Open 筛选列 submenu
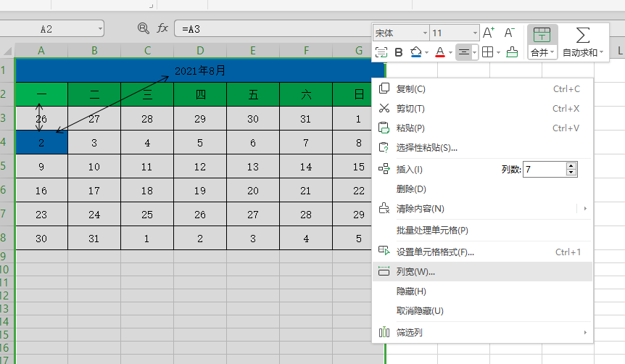 (482, 332)
